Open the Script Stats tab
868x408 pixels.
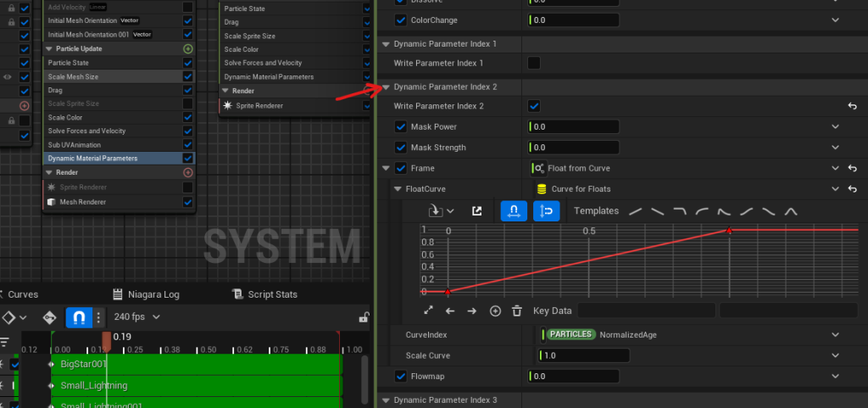pos(264,294)
